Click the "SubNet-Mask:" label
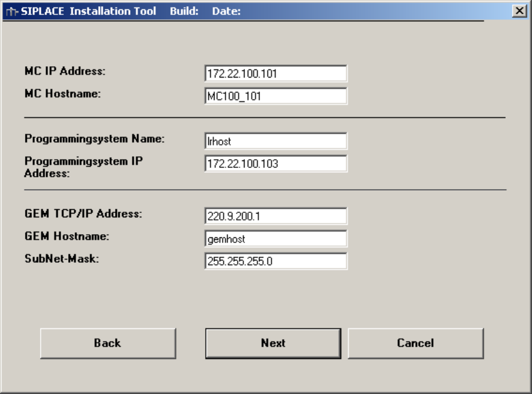The height and width of the screenshot is (394, 532). (62, 259)
